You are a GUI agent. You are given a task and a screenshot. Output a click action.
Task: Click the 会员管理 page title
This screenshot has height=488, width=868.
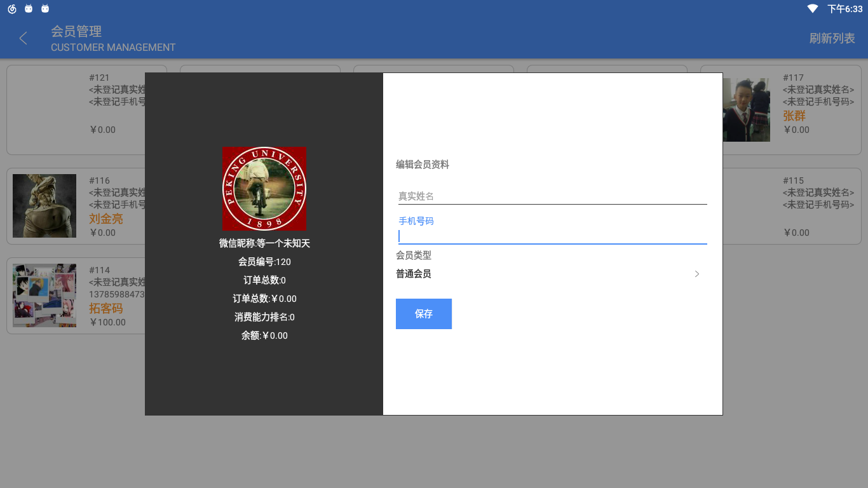(76, 32)
